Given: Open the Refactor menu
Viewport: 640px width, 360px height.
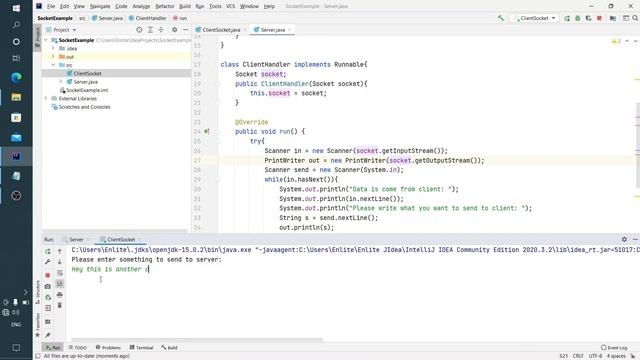Looking at the screenshot, I should (x=165, y=6).
